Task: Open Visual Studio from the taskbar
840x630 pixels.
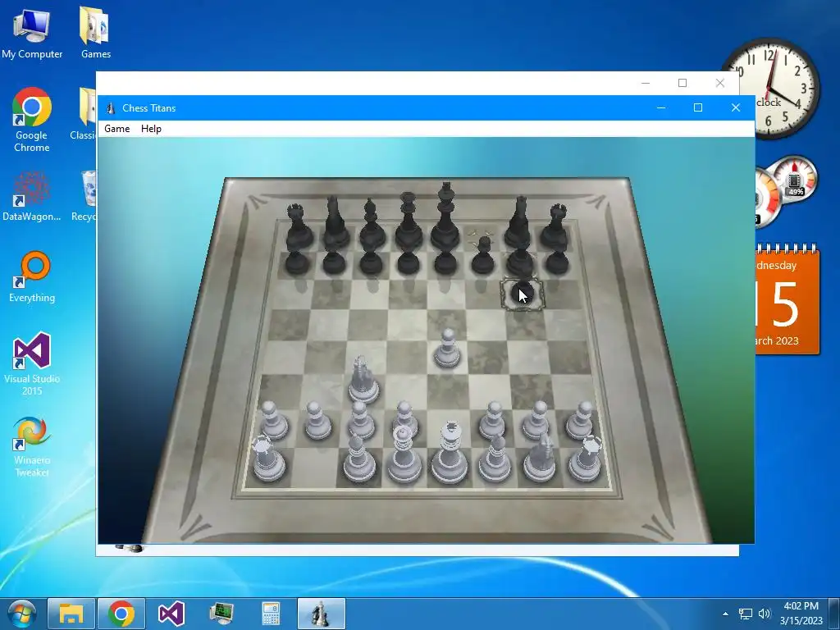Action: (171, 614)
